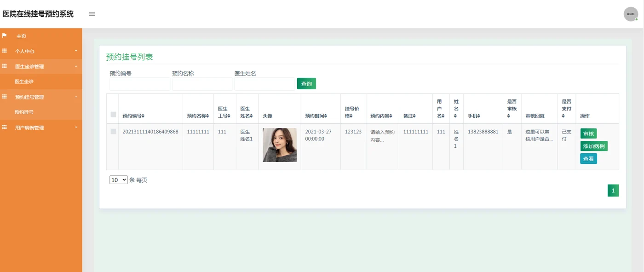Click the 查看 button in the row
The height and width of the screenshot is (272, 644).
point(588,159)
